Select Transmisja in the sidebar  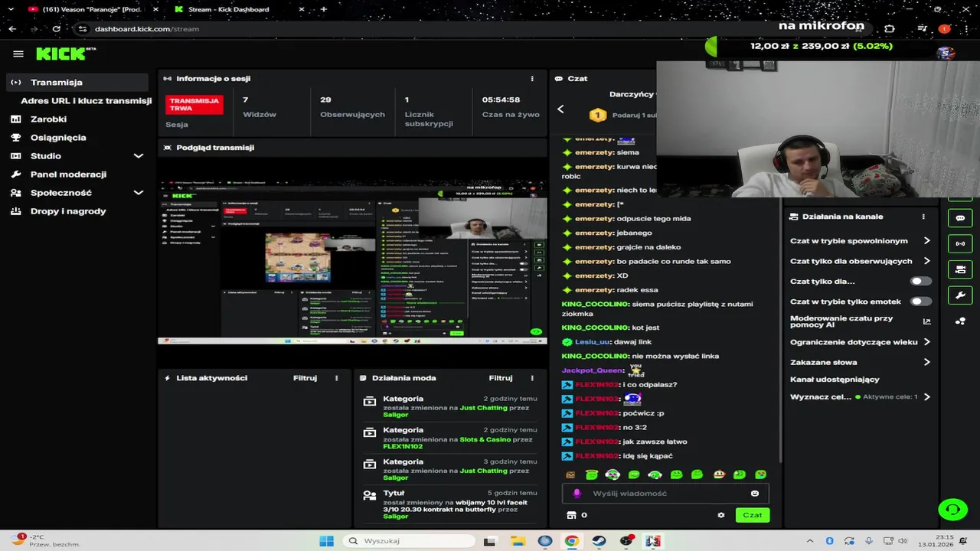(x=77, y=82)
